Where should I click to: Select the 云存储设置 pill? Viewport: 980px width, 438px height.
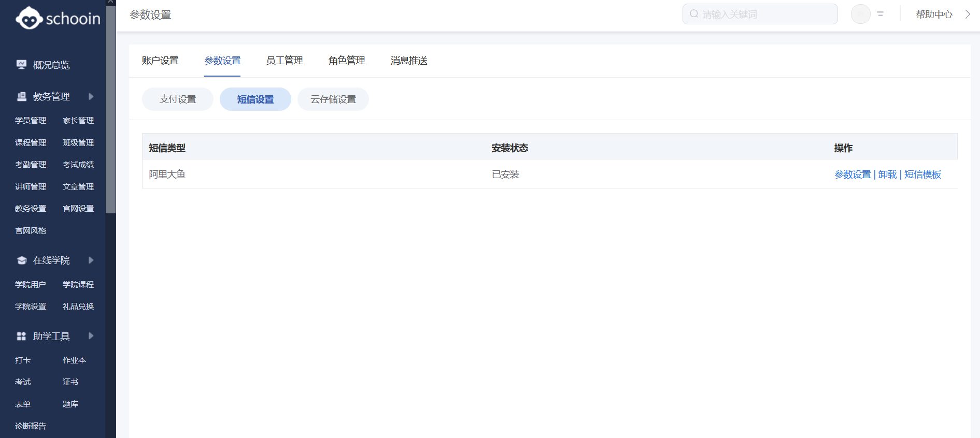333,99
